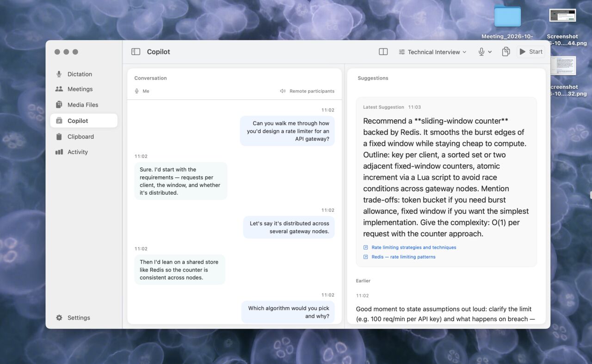This screenshot has height=364, width=592.
Task: Click the microphone icon in toolbar
Action: [x=481, y=52]
